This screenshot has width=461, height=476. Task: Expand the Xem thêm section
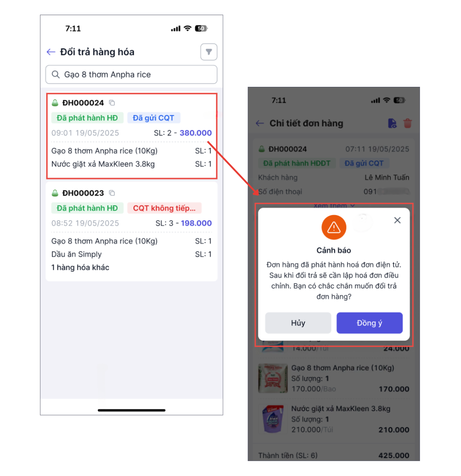(x=334, y=205)
